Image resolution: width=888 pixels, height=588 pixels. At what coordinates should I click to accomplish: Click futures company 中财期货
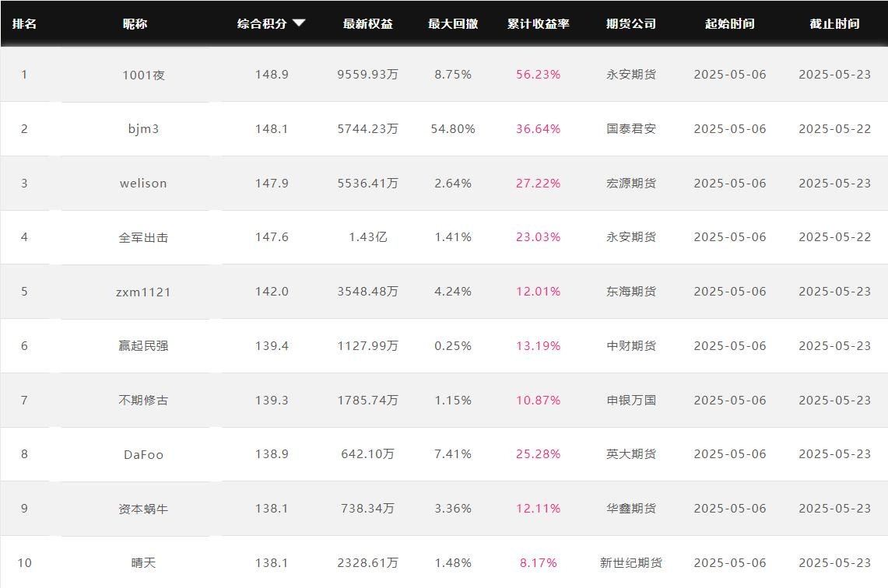(x=631, y=345)
